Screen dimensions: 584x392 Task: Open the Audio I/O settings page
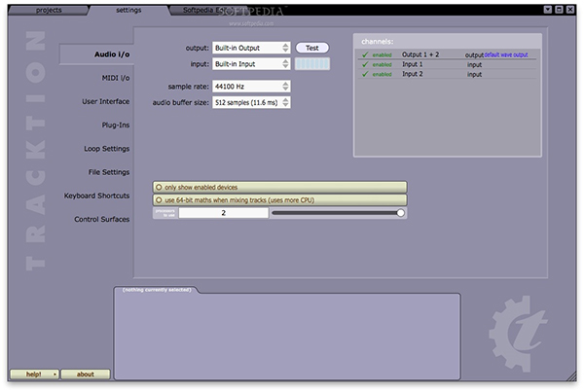point(96,54)
